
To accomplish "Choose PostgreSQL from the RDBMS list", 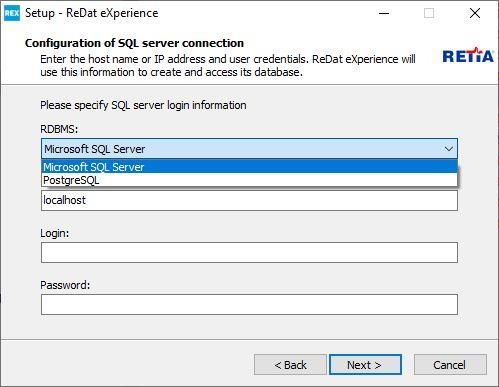I will (x=249, y=180).
